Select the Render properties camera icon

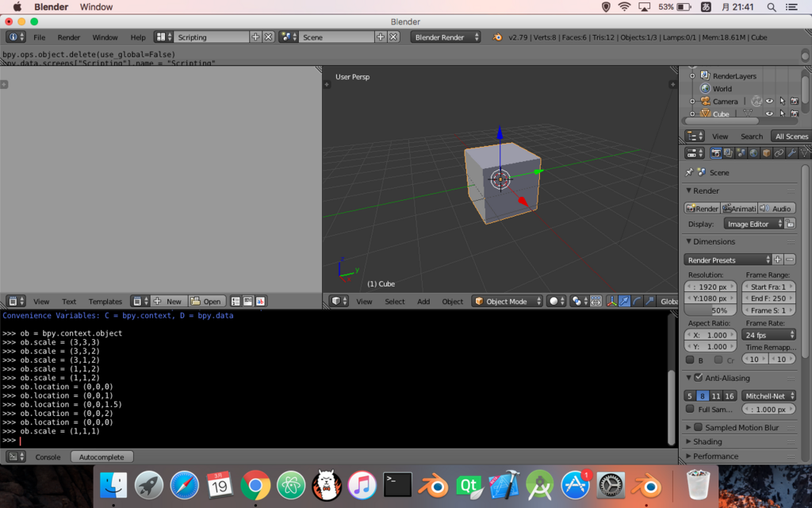pyautogui.click(x=716, y=152)
